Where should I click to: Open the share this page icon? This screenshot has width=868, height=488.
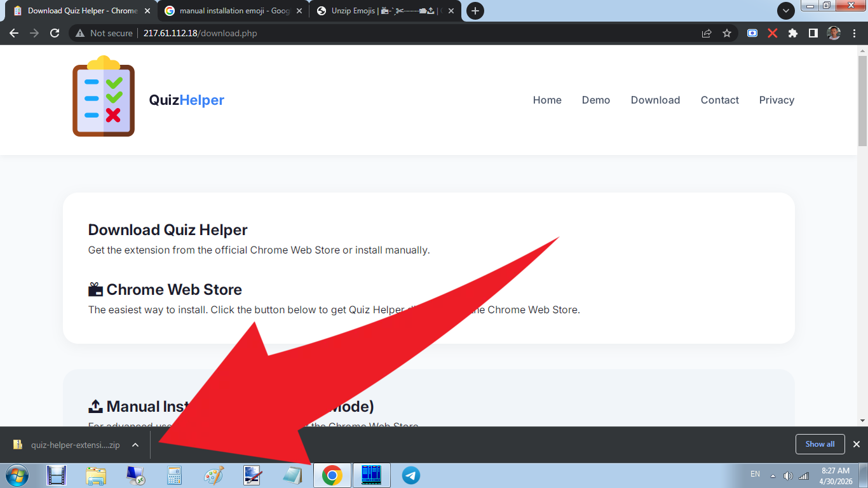click(707, 33)
